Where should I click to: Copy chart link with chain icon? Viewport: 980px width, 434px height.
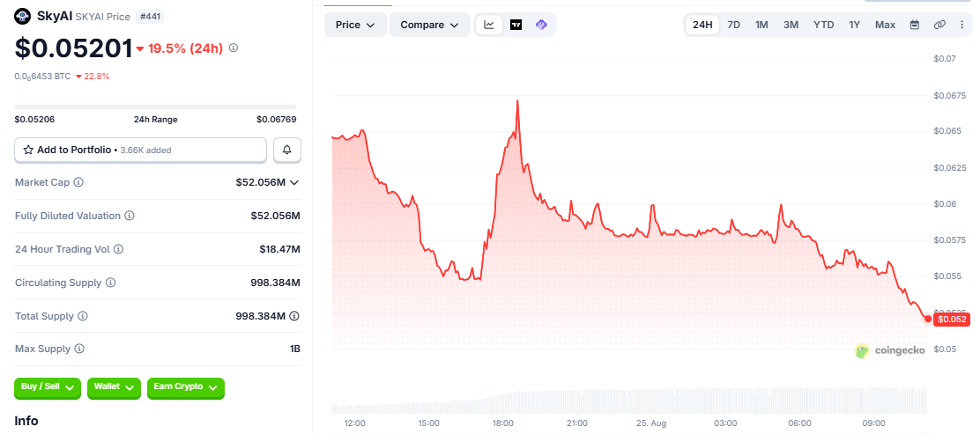click(x=939, y=25)
